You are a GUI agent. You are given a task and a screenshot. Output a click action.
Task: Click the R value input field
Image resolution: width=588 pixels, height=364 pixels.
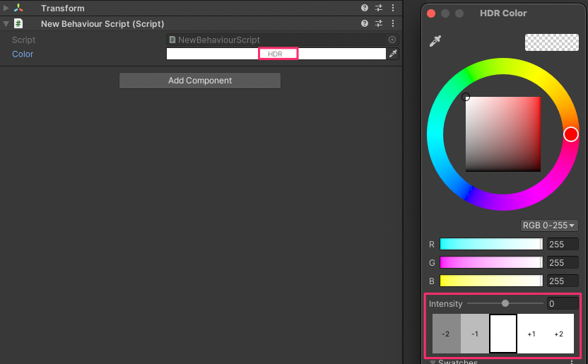coord(563,245)
